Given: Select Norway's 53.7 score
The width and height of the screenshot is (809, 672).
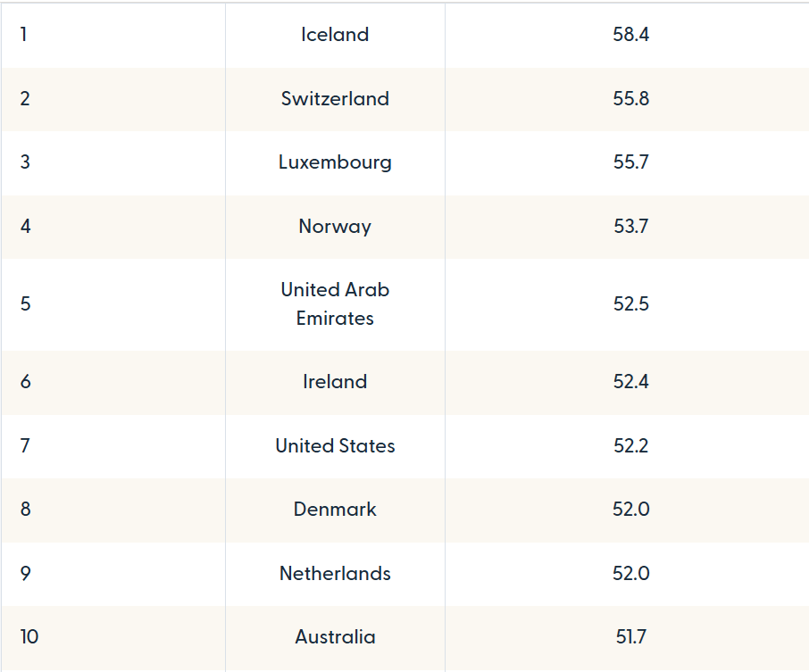Looking at the screenshot, I should [630, 227].
